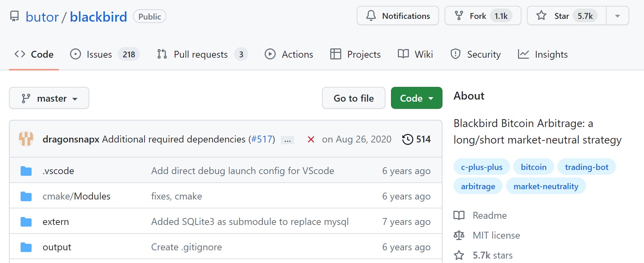Expand the commit message ellipsis button

pos(287,140)
